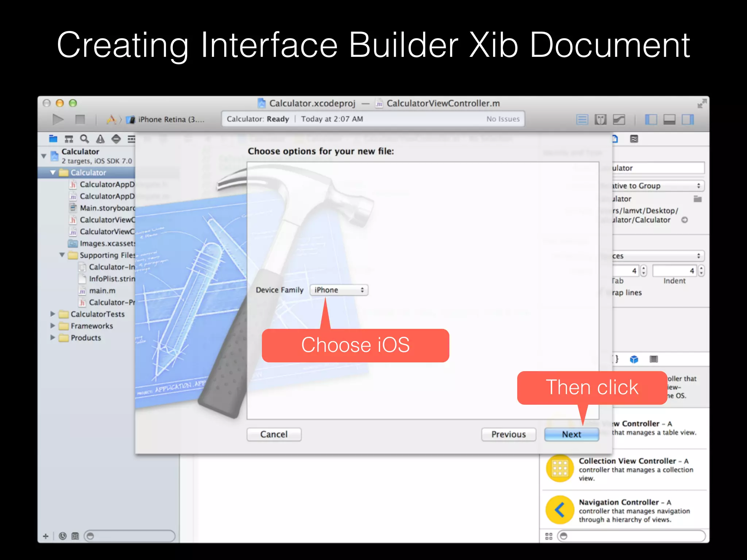Viewport: 747px width, 560px height.
Task: Click the navigator filter search field
Action: [x=129, y=536]
